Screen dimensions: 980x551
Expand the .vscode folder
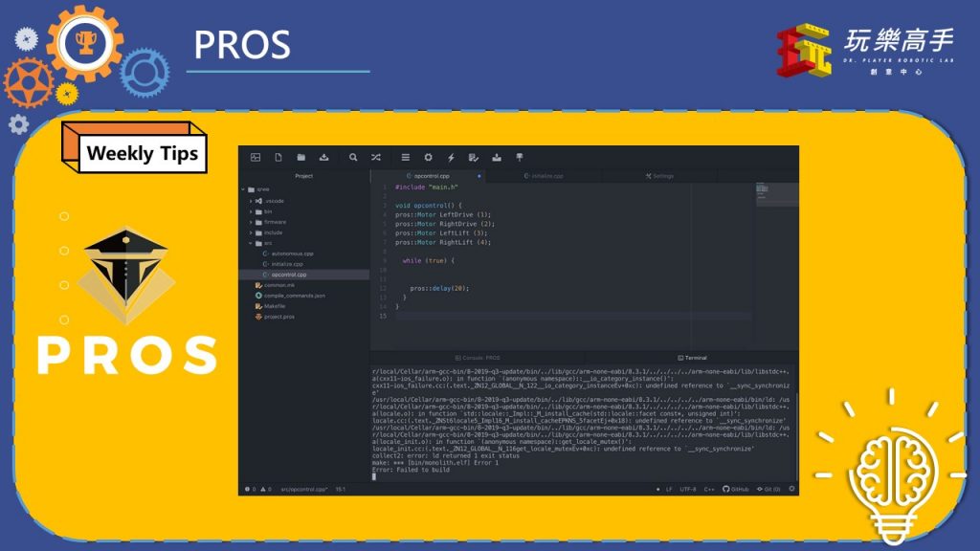click(251, 201)
